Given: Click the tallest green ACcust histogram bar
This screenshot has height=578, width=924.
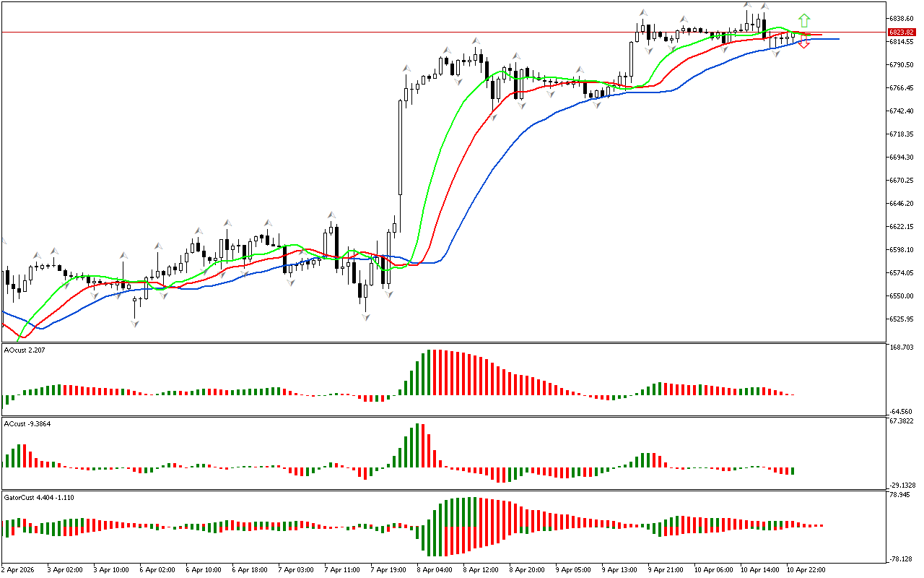Looking at the screenshot, I should (x=418, y=446).
